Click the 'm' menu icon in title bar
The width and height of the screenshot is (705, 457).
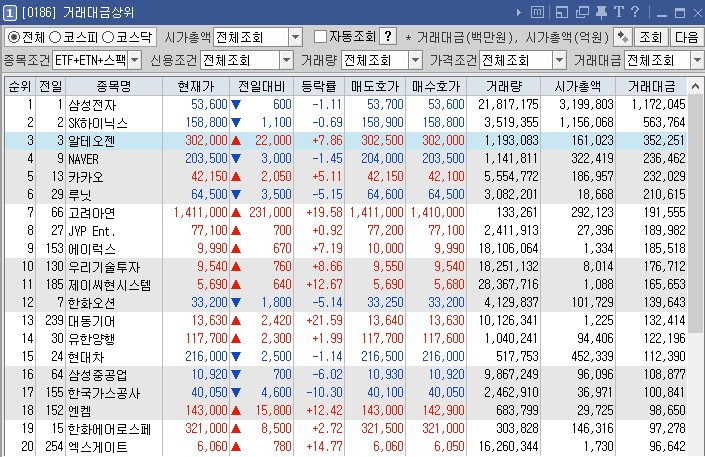(x=537, y=12)
